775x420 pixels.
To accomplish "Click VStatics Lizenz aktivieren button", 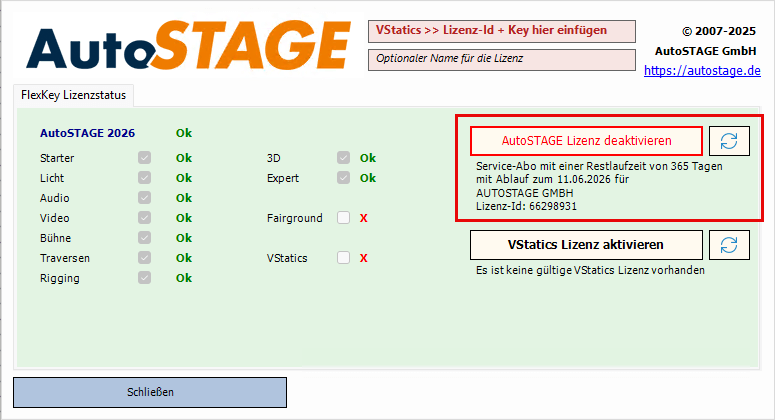I will click(586, 245).
